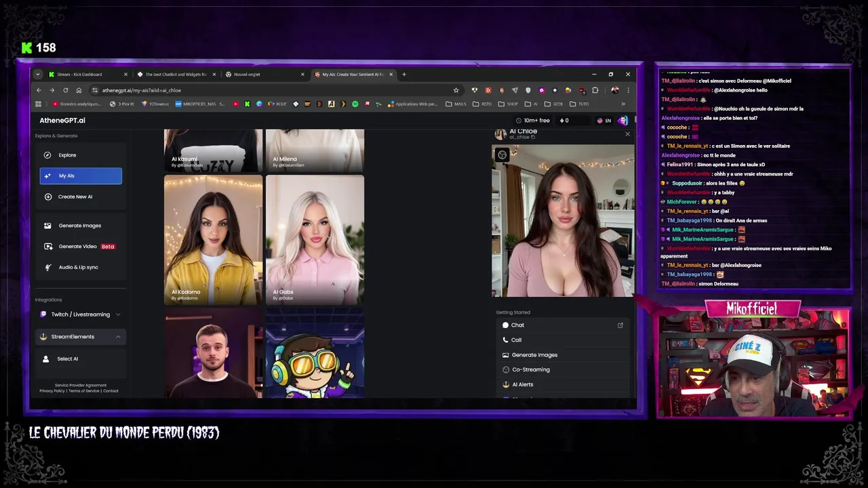Select the AI Milena card
The height and width of the screenshot is (488, 868).
click(315, 150)
